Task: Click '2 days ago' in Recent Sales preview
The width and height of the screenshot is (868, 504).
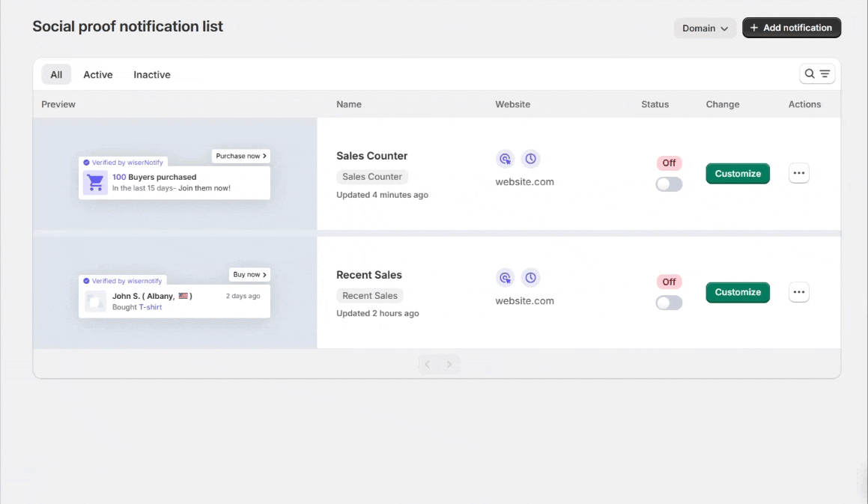Action: 243,297
